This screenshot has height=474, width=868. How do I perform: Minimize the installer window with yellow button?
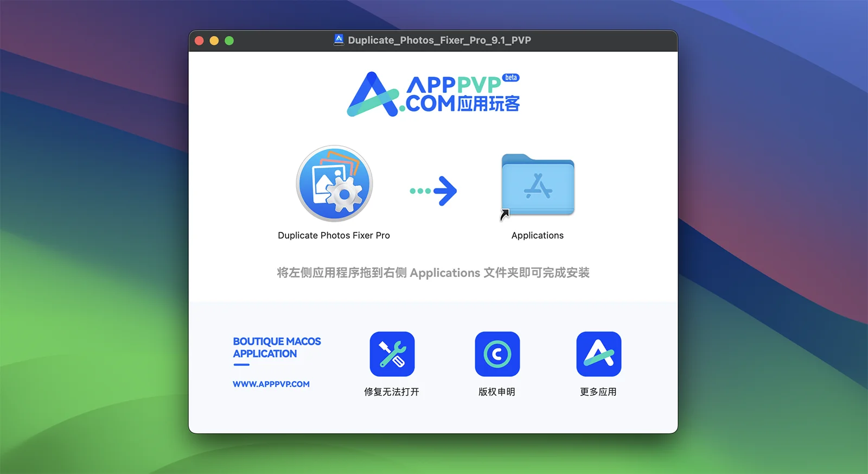pos(214,41)
